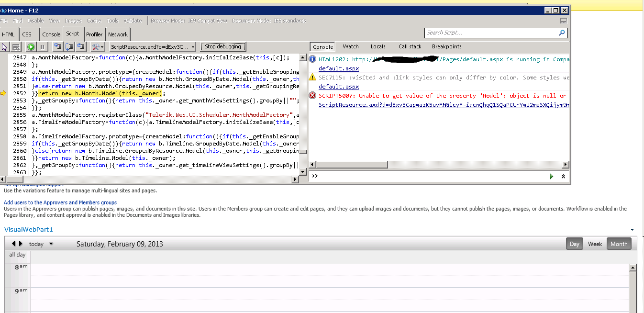Click the Step Out debugger icon
The width and height of the screenshot is (644, 313).
coord(81,47)
